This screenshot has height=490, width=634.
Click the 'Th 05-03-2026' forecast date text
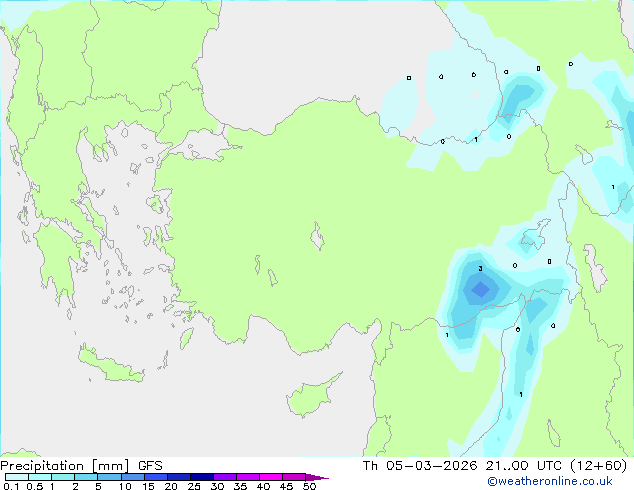(x=420, y=466)
